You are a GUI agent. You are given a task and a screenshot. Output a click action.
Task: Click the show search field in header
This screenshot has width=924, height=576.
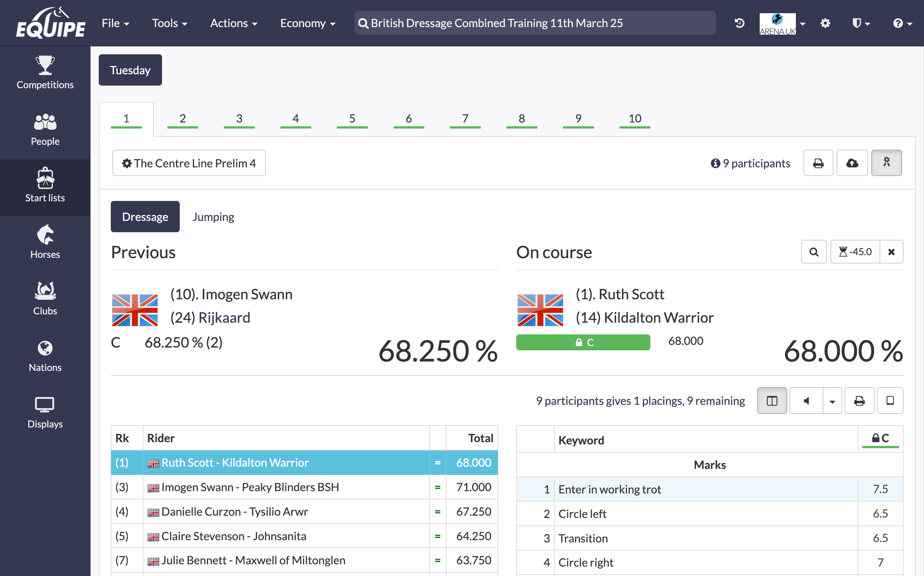pyautogui.click(x=534, y=23)
